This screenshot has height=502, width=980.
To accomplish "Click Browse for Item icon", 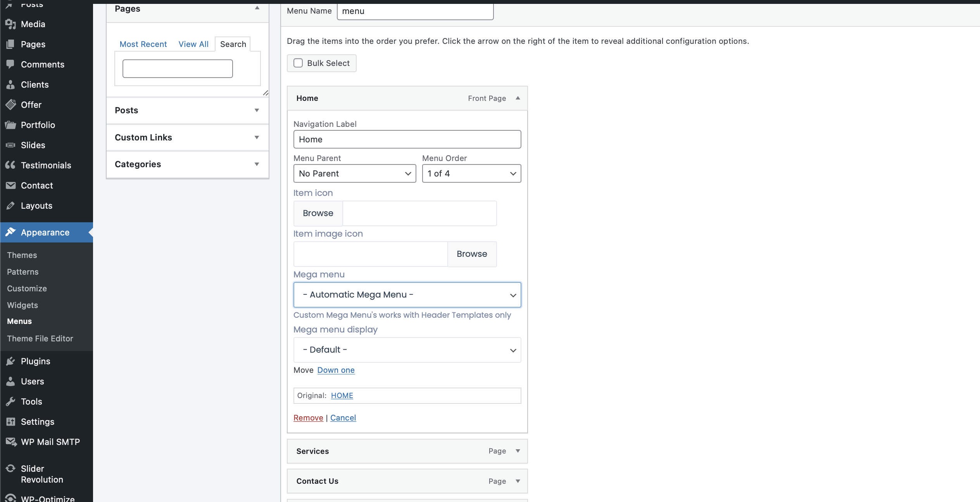I will pyautogui.click(x=318, y=213).
